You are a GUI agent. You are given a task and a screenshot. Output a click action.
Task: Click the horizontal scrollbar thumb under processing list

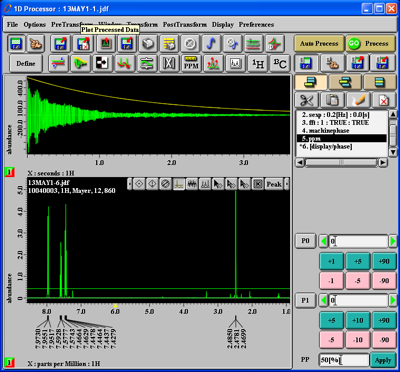[x=341, y=163]
